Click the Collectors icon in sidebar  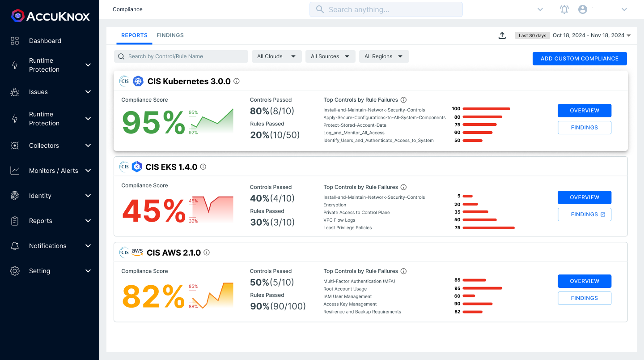15,146
